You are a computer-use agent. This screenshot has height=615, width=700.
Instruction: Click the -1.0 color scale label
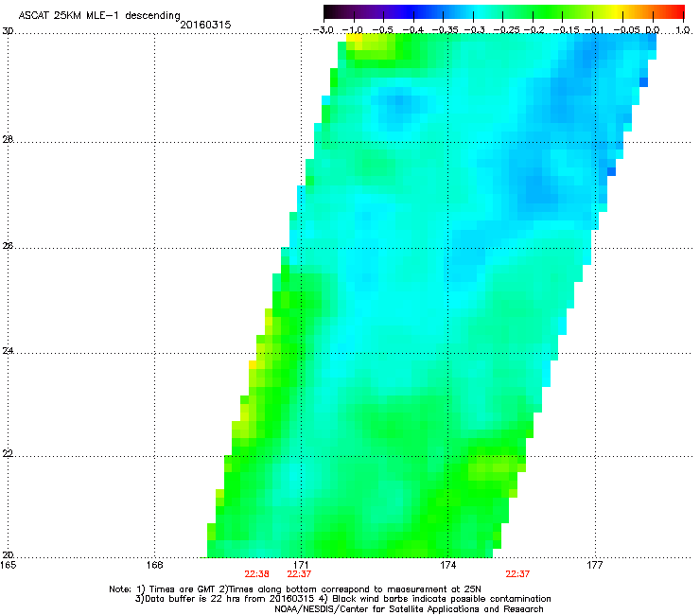(x=354, y=30)
